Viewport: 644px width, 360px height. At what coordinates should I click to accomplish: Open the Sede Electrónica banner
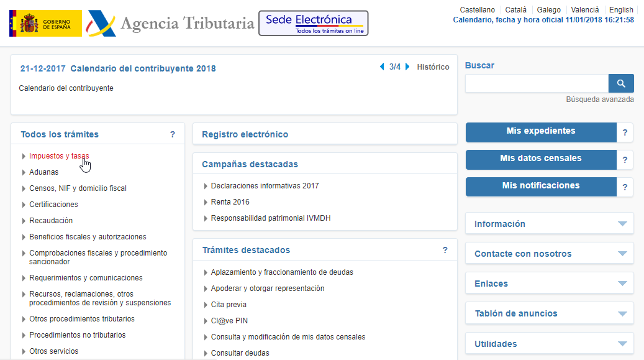pyautogui.click(x=313, y=23)
